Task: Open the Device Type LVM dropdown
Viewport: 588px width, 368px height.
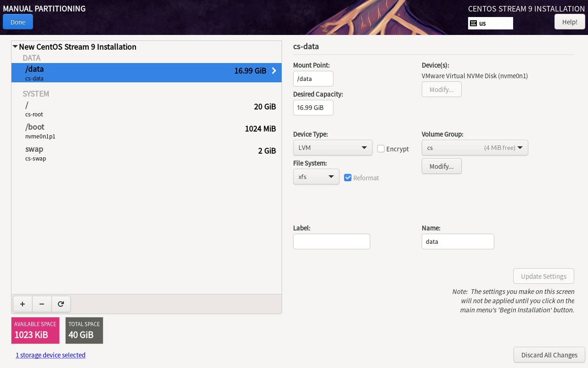Action: click(333, 148)
